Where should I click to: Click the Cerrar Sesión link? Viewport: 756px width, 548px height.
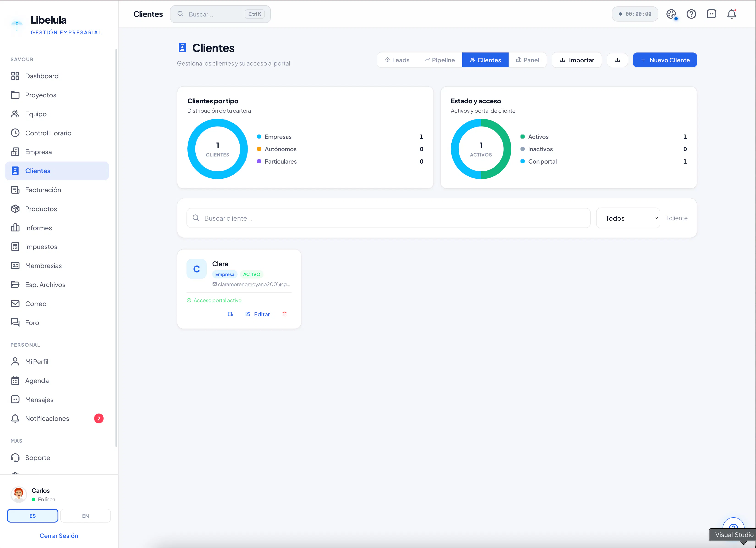click(59, 536)
